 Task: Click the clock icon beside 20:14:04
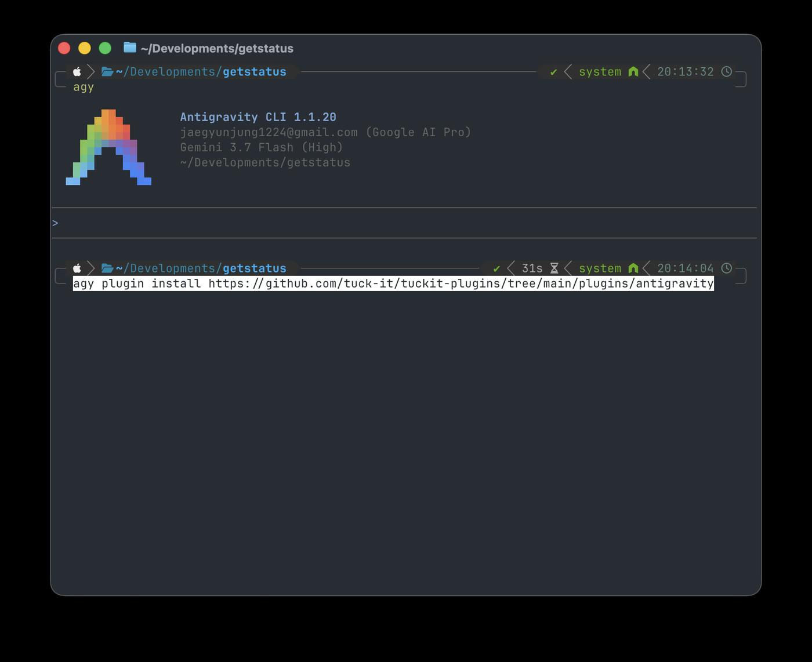726,268
